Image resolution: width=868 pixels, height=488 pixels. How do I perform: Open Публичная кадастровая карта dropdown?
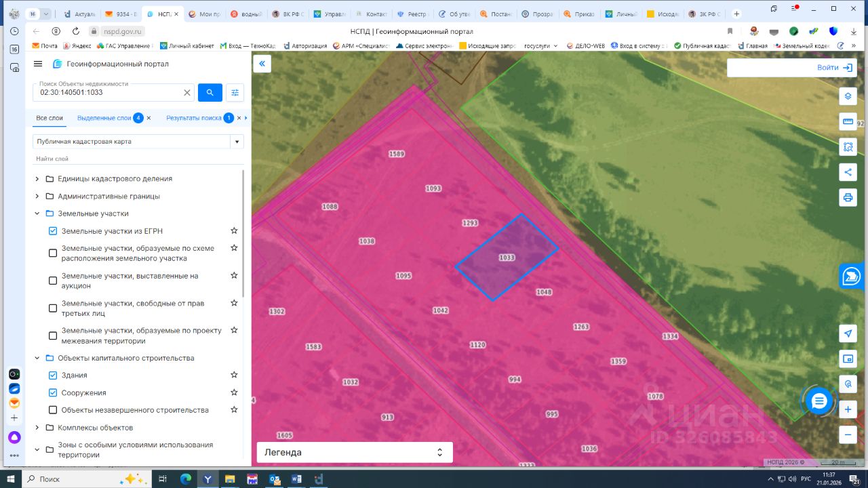pos(237,142)
